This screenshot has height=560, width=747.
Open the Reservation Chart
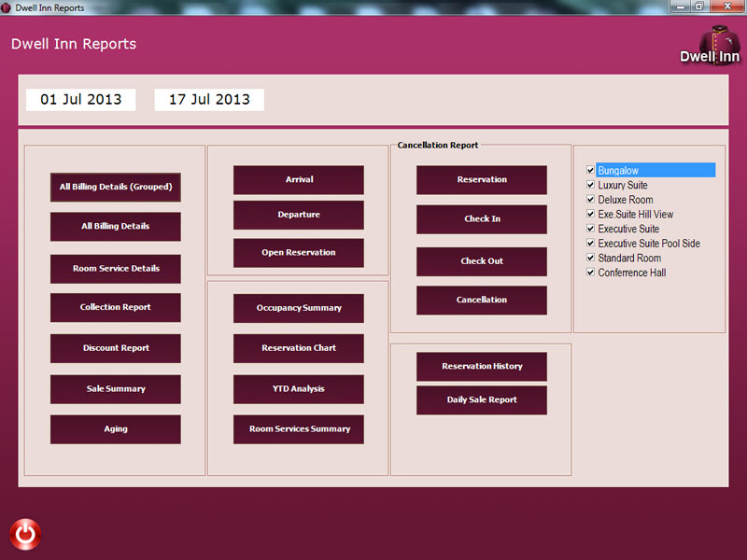299,348
